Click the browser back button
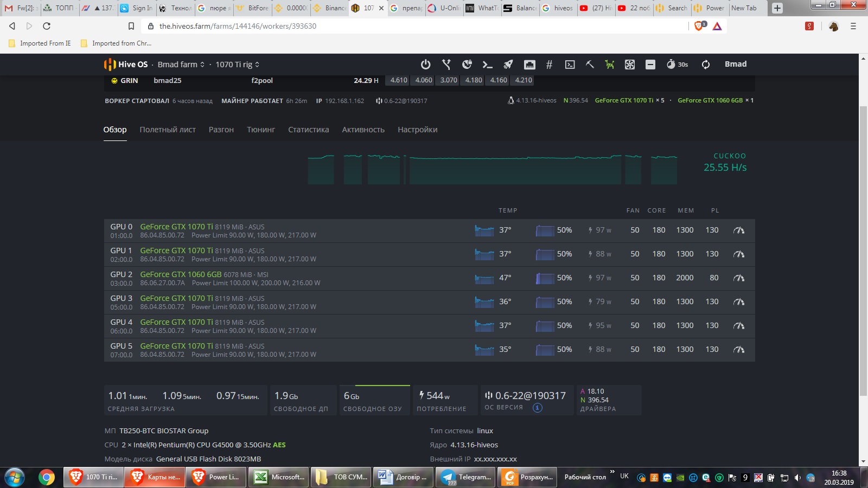Viewport: 868px width, 488px height. point(12,26)
